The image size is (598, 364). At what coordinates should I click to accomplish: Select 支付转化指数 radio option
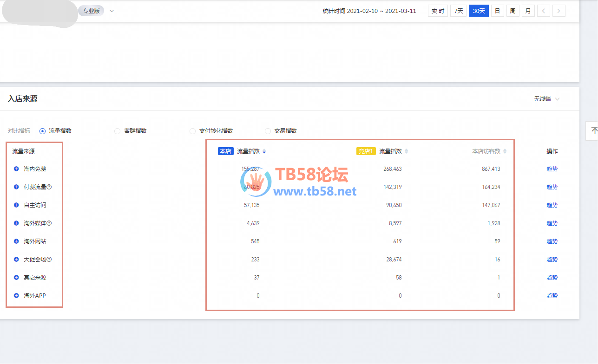coord(192,131)
